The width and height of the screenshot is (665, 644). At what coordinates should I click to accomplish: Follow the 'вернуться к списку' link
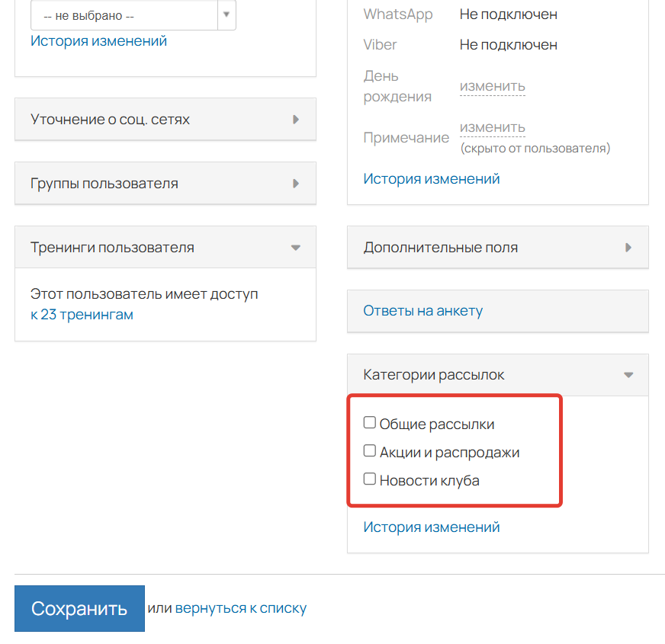click(240, 607)
